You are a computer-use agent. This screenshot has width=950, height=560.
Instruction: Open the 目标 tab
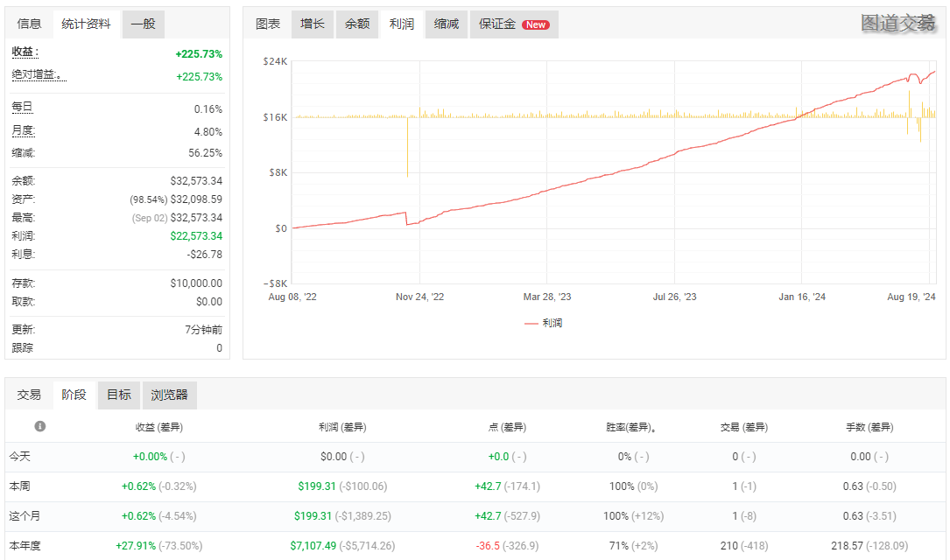pyautogui.click(x=119, y=395)
